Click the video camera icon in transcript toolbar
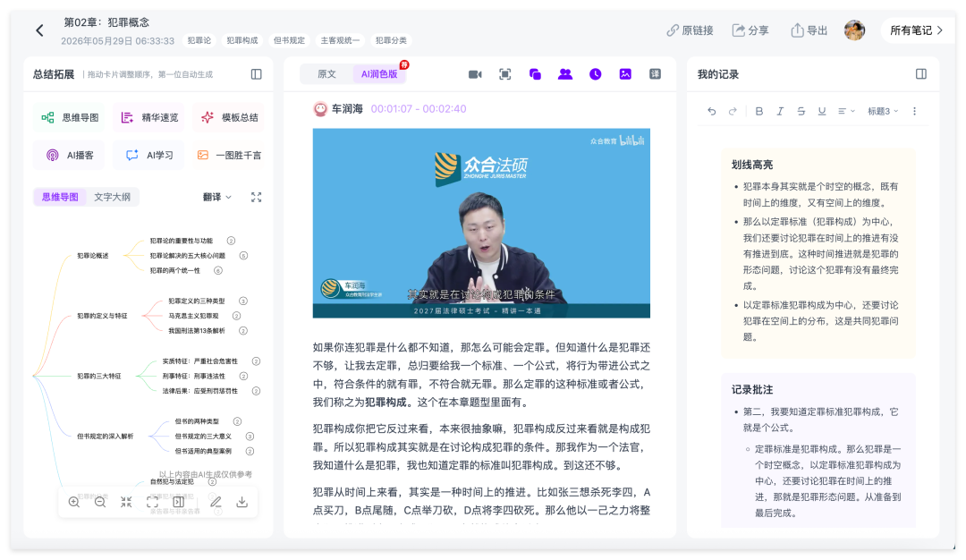This screenshot has width=966, height=560. (x=475, y=74)
